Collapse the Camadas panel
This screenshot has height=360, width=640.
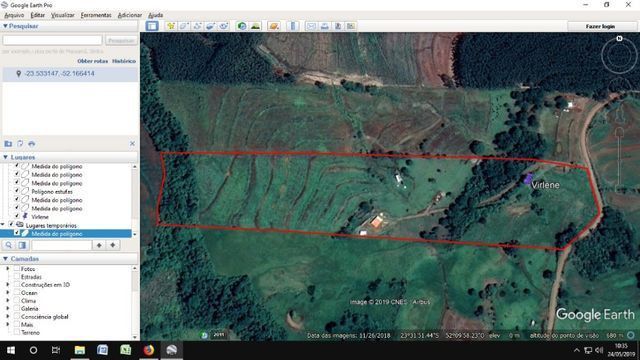5,259
